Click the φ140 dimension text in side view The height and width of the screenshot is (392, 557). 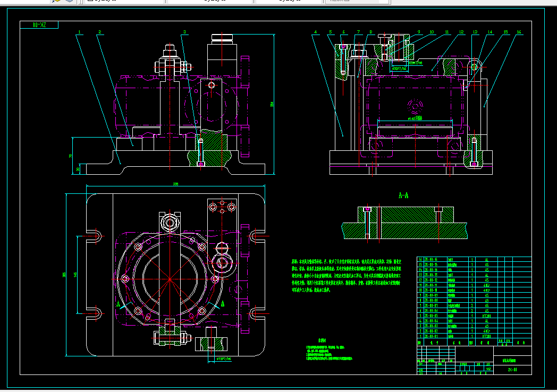[415, 118]
